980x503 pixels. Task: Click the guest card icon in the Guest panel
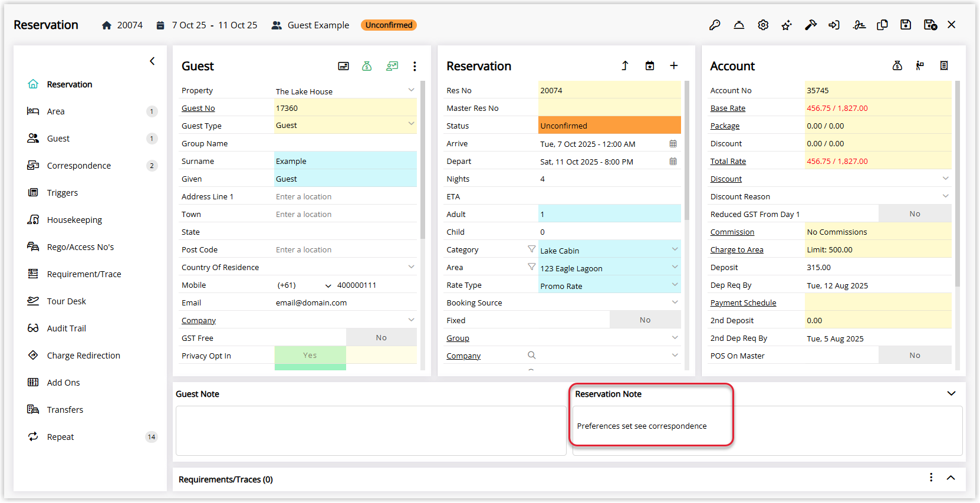coord(343,66)
